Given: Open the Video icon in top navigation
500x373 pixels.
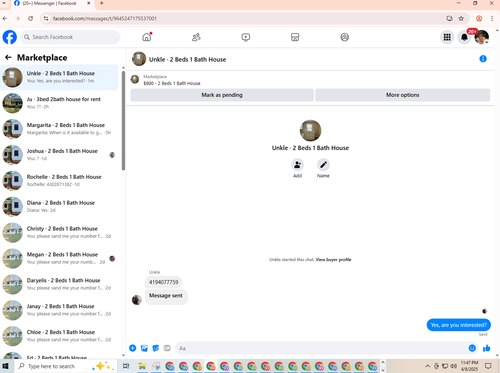Looking at the screenshot, I should tap(246, 37).
